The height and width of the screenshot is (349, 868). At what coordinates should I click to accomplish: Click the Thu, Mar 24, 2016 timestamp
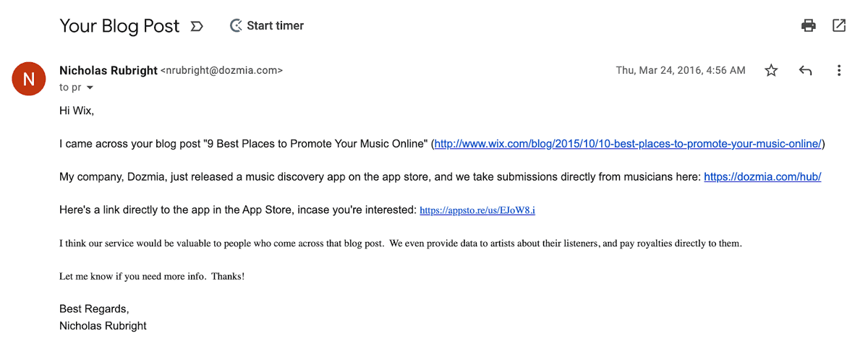coord(681,70)
